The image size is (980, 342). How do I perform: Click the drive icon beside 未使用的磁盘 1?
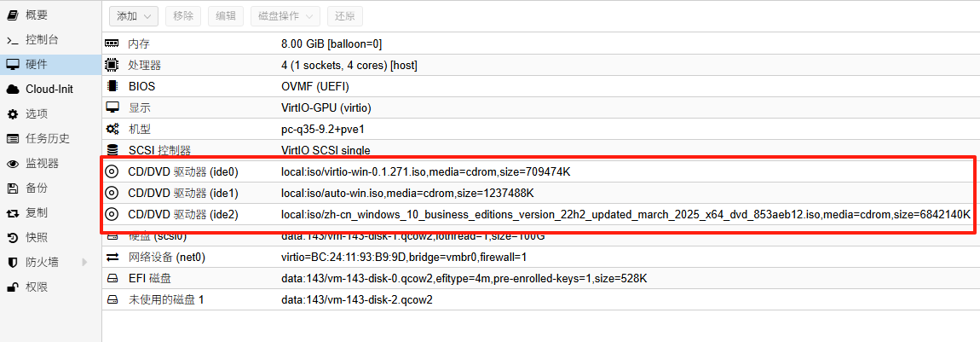(x=112, y=299)
